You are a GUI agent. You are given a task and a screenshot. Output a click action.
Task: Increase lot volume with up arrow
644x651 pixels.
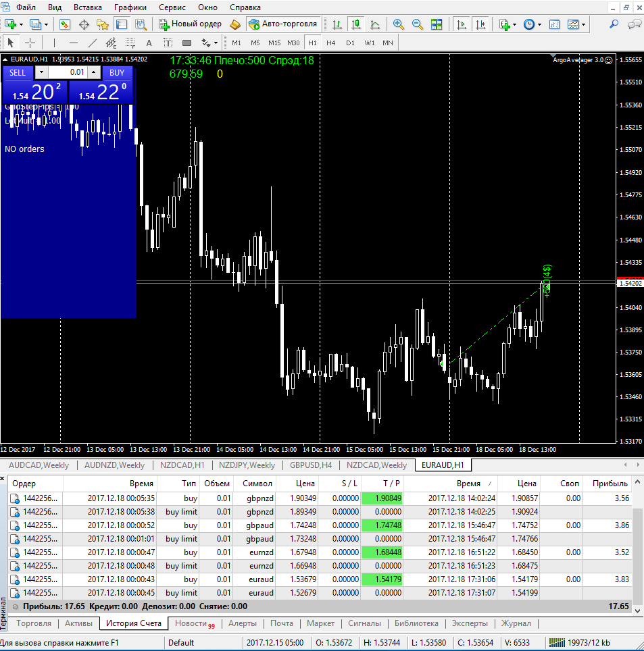pos(95,72)
